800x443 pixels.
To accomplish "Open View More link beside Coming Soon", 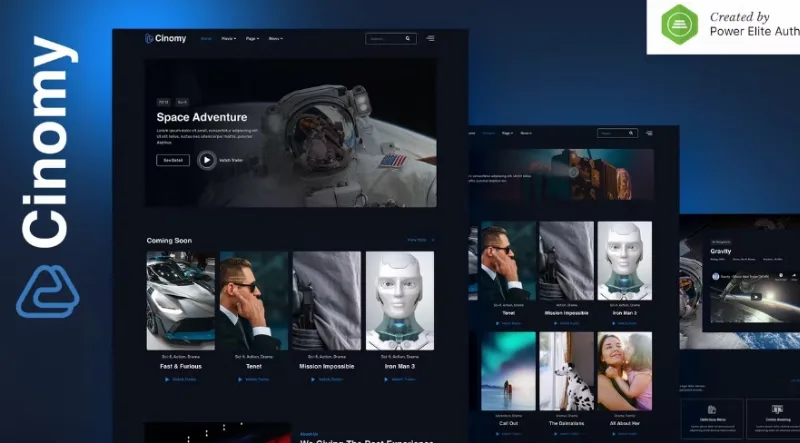I will pyautogui.click(x=417, y=240).
